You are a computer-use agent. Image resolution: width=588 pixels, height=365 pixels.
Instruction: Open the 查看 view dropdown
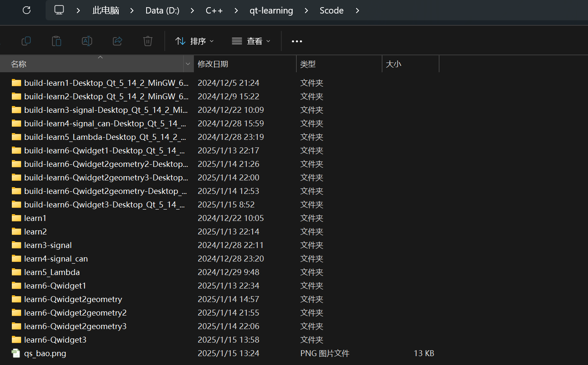pyautogui.click(x=251, y=41)
